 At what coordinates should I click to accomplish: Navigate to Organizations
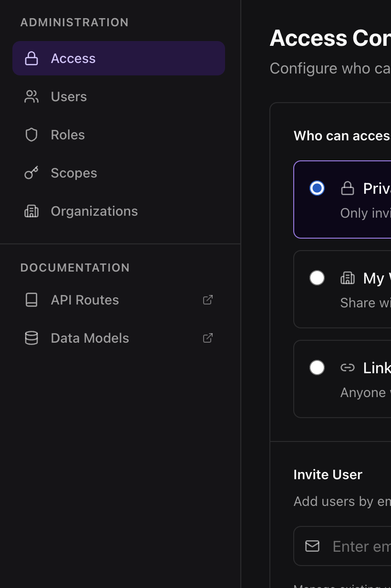[94, 211]
